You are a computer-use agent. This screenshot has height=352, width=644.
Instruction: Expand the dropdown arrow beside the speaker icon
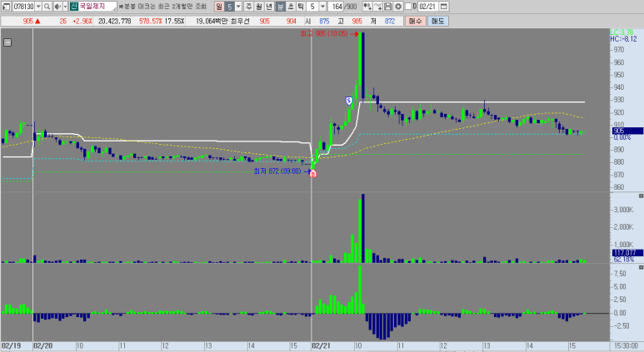[65, 7]
